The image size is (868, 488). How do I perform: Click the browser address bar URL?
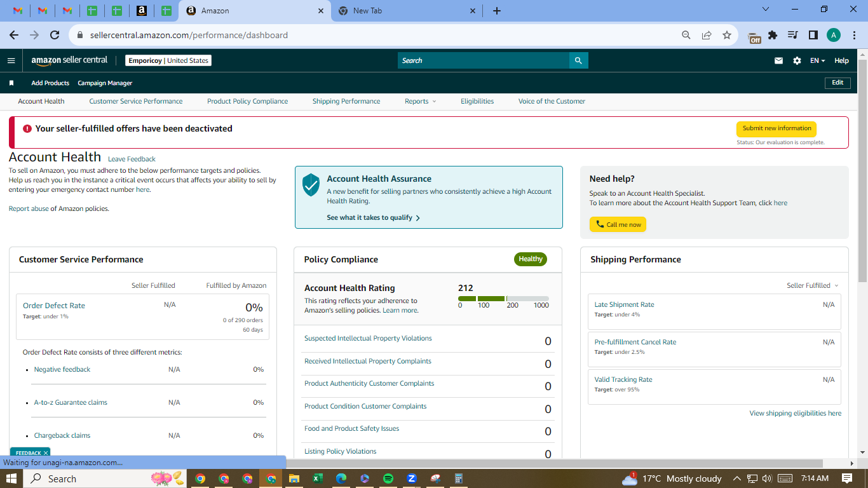[x=189, y=35]
